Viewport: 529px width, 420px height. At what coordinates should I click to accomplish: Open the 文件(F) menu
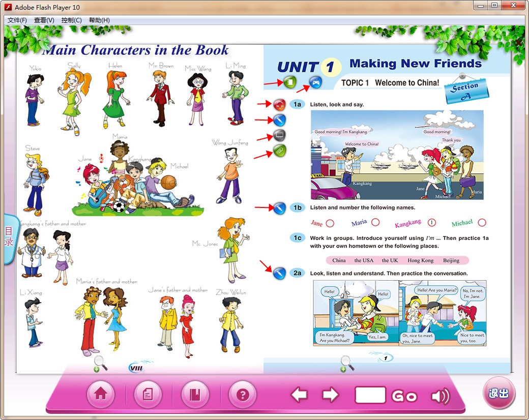[17, 20]
